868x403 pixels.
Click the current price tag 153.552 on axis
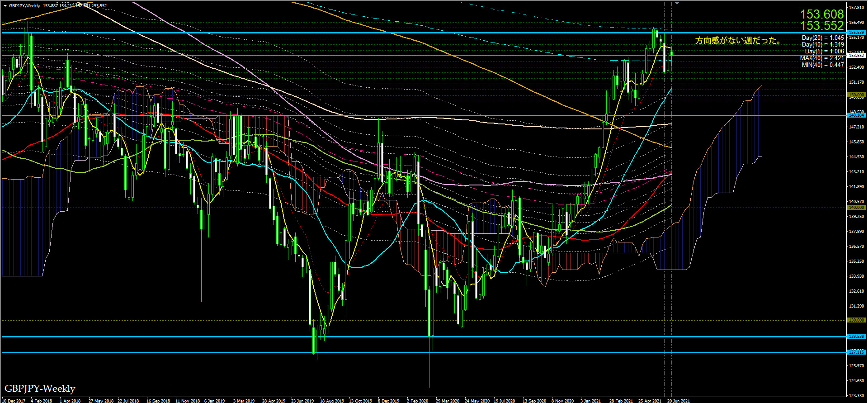click(x=857, y=55)
